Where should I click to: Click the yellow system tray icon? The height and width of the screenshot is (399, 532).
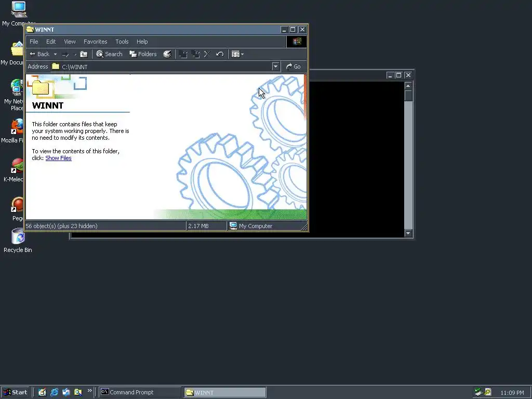[x=488, y=392]
